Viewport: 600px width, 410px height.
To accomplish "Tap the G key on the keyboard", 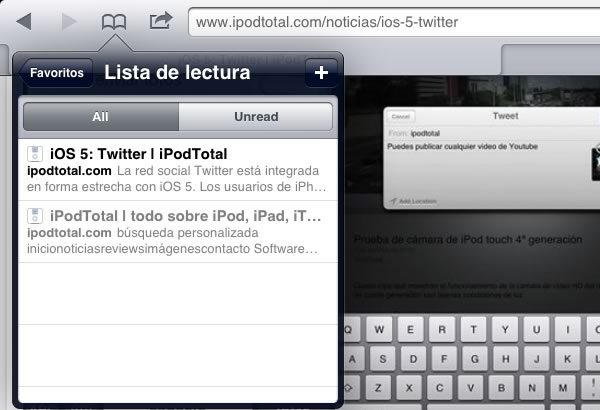I will point(475,359).
